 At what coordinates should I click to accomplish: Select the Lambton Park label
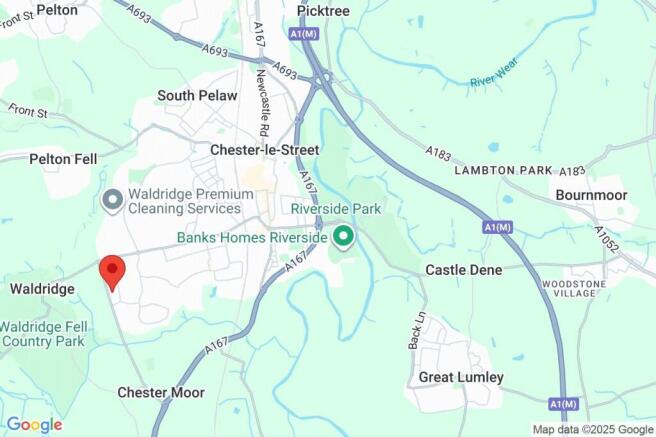(x=503, y=170)
